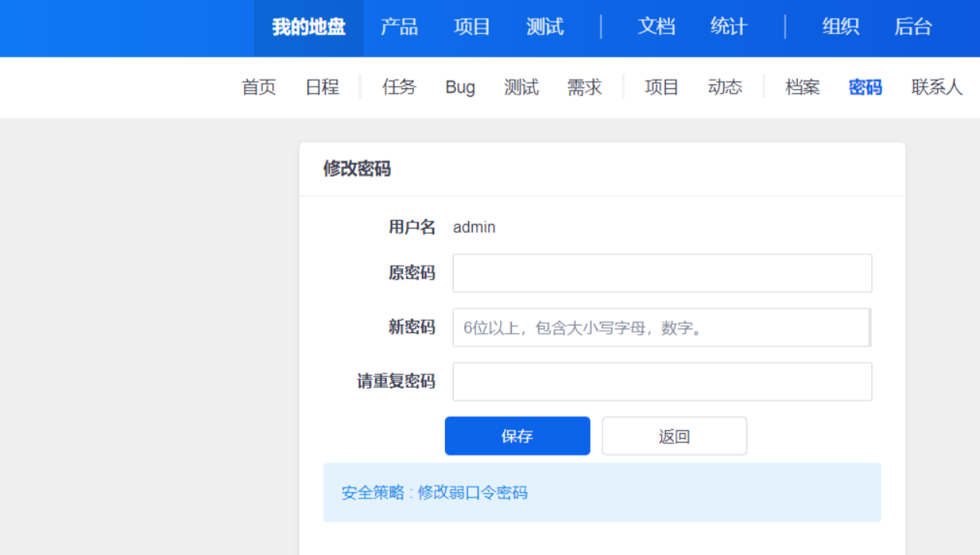Screen dimensions: 980x555
Task: Focus the 原密码 input field
Action: (x=662, y=273)
